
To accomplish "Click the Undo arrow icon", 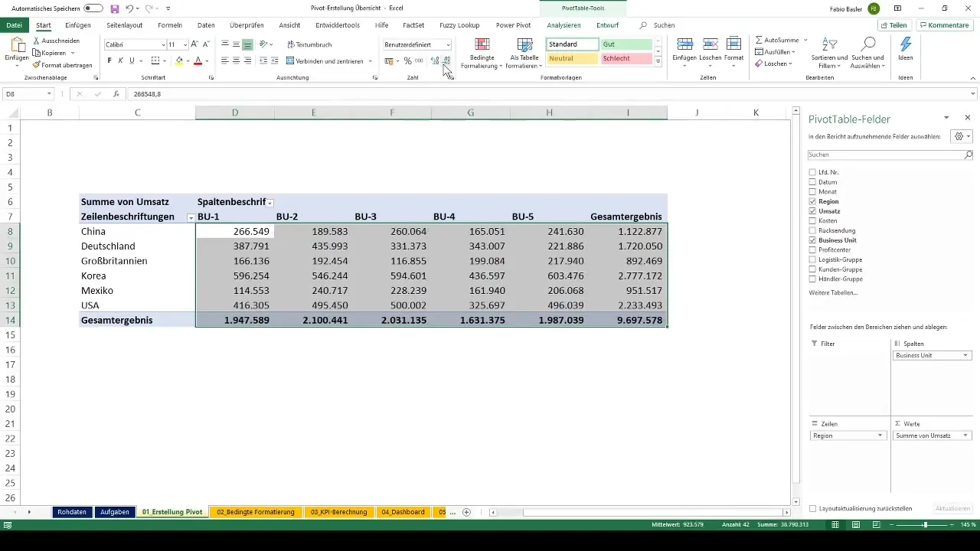I will point(129,8).
